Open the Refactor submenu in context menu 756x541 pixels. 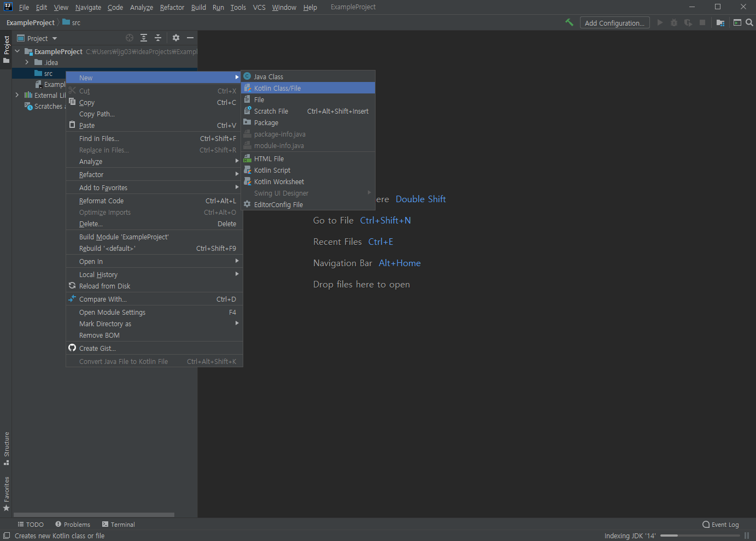point(154,174)
